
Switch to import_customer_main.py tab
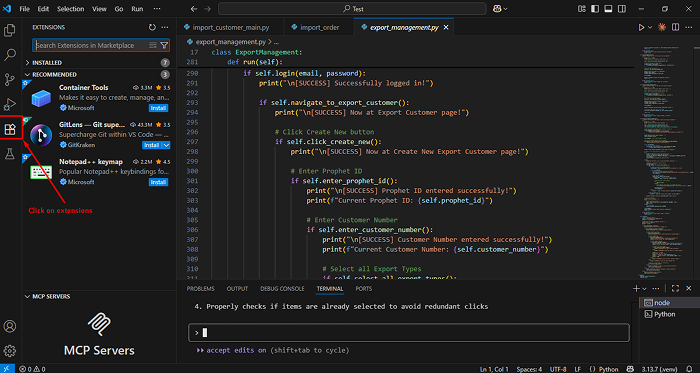pos(231,27)
